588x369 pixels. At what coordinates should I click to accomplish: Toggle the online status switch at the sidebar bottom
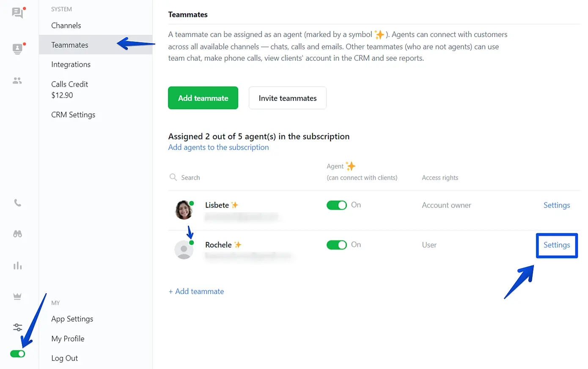pos(18,354)
